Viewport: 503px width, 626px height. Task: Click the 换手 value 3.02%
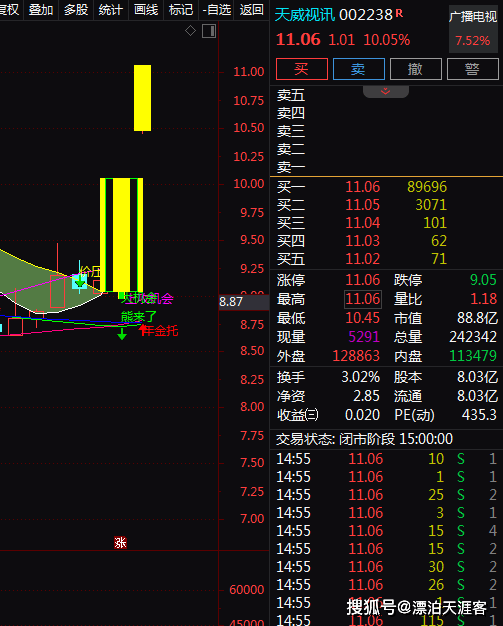click(x=360, y=377)
